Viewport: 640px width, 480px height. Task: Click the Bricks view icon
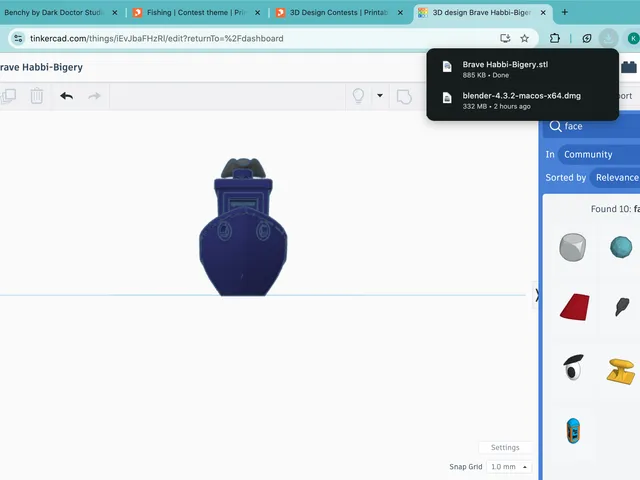629,67
